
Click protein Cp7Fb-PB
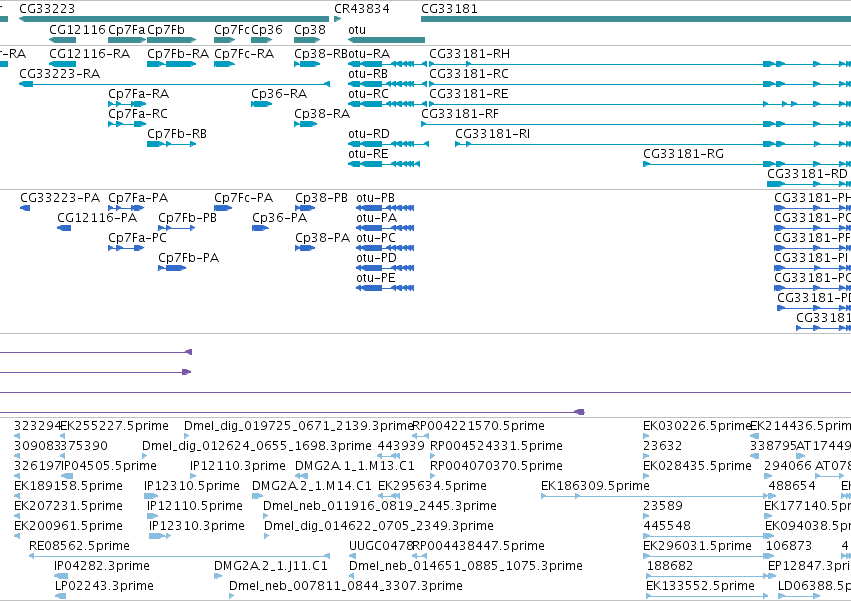pos(176,228)
